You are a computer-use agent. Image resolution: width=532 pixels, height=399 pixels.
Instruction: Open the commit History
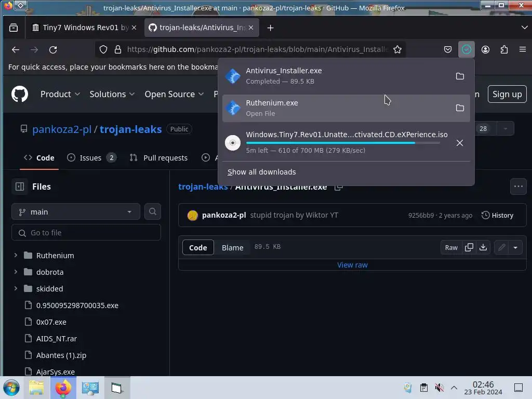(x=497, y=215)
